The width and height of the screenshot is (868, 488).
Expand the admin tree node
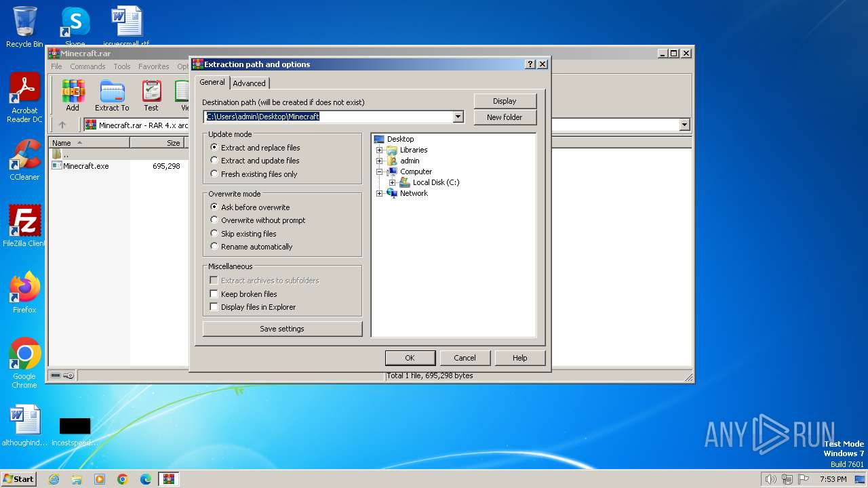tap(380, 161)
